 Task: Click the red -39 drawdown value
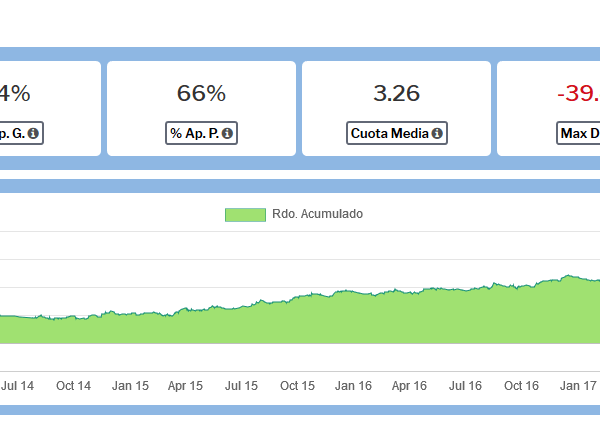[577, 94]
